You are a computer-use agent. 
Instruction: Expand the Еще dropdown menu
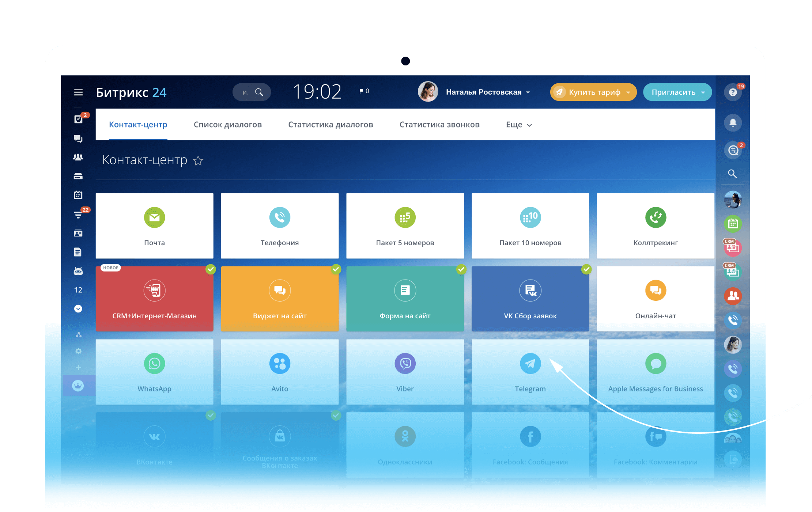pyautogui.click(x=518, y=125)
